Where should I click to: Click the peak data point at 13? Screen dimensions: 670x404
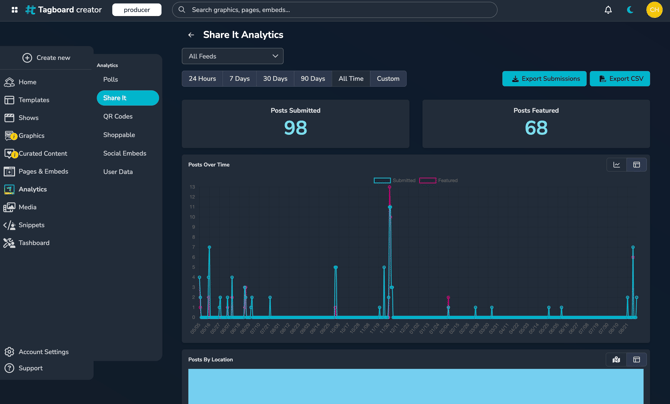(x=389, y=187)
